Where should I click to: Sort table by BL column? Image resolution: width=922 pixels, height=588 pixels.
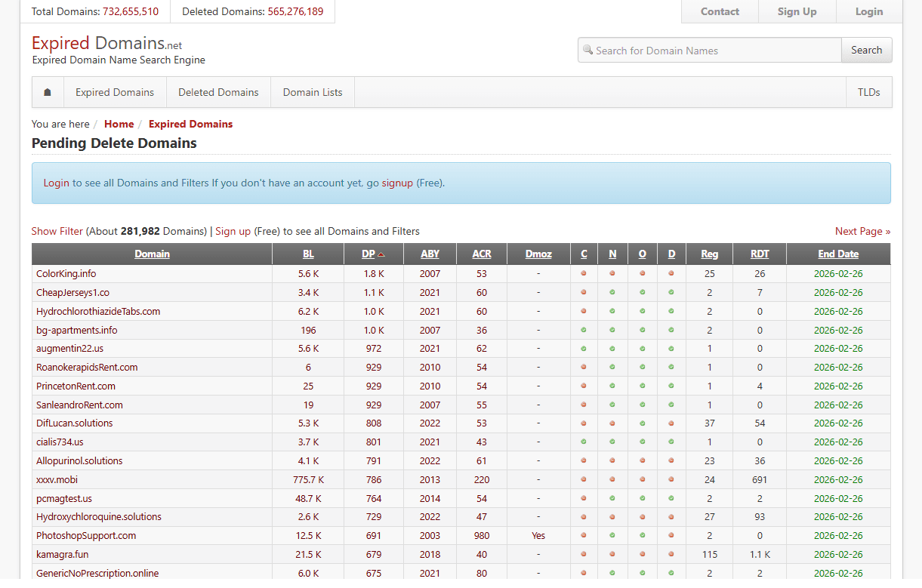[x=308, y=254]
